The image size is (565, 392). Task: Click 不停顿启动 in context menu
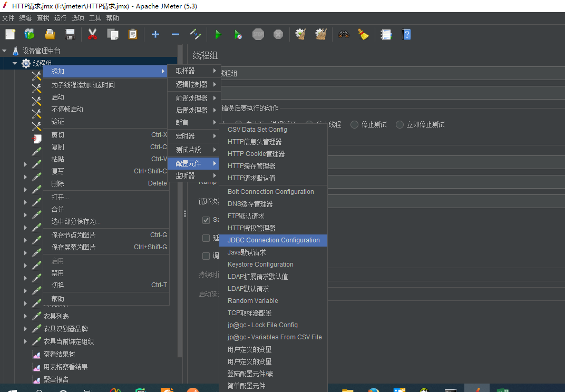coord(106,109)
